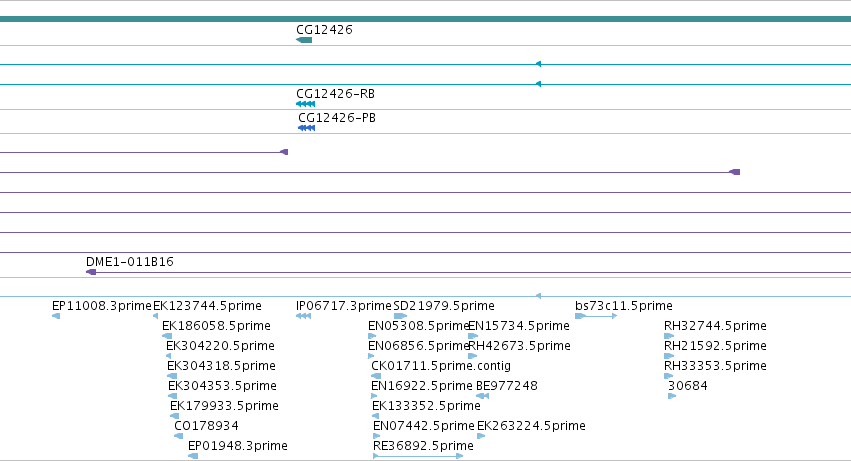This screenshot has height=461, width=851.
Task: Click the bs73c11.5prime feature line
Action: point(596,316)
